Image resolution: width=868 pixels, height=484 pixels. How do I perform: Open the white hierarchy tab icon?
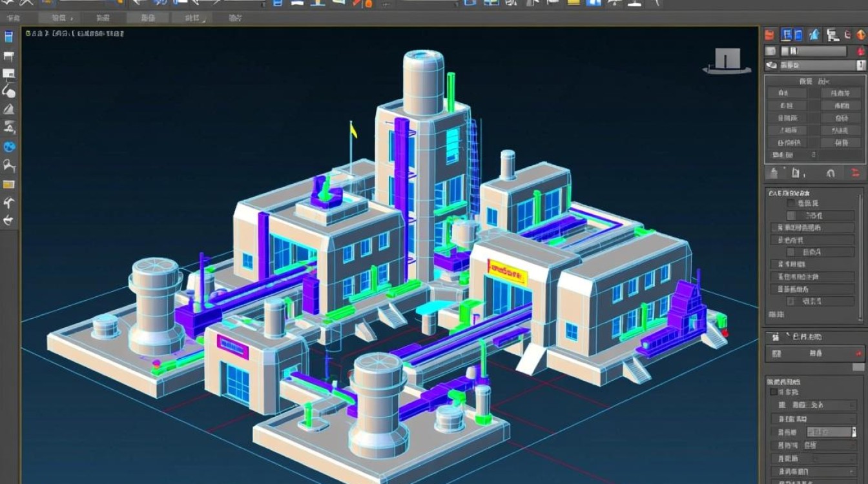point(833,35)
